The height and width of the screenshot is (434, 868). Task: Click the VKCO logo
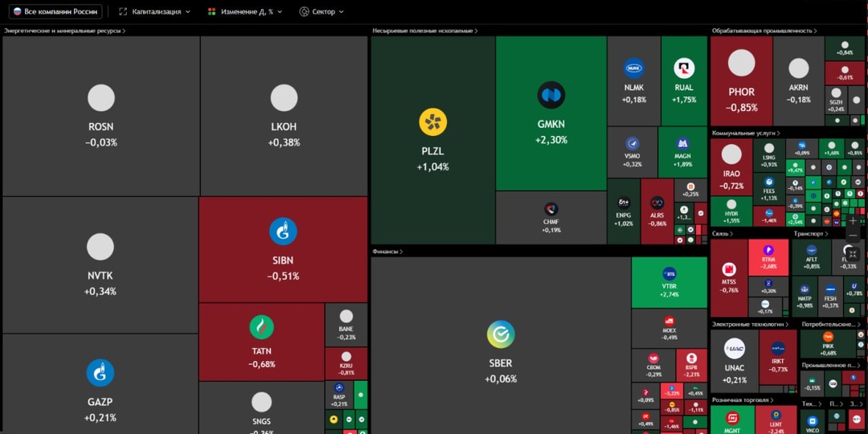click(813, 421)
